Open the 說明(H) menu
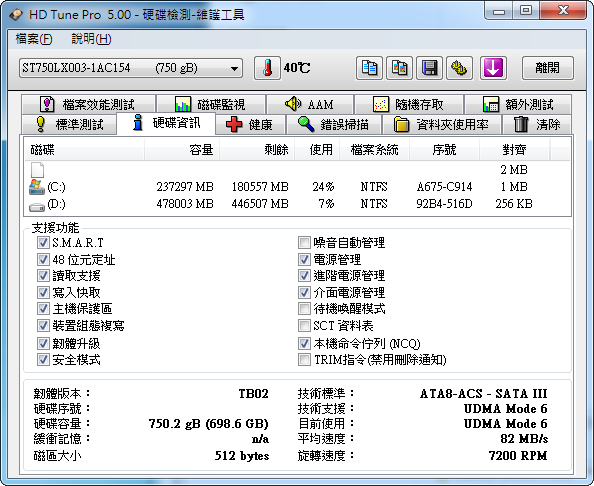Image resolution: width=594 pixels, height=486 pixels. click(x=91, y=39)
